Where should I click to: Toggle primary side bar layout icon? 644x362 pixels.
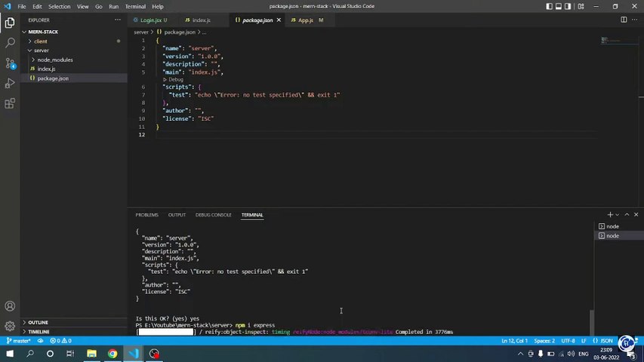pos(549,7)
